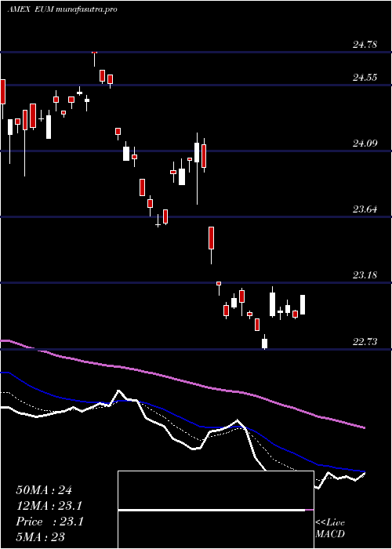Click the last white candlestick on the right
This screenshot has height=549, width=392.
tap(303, 304)
